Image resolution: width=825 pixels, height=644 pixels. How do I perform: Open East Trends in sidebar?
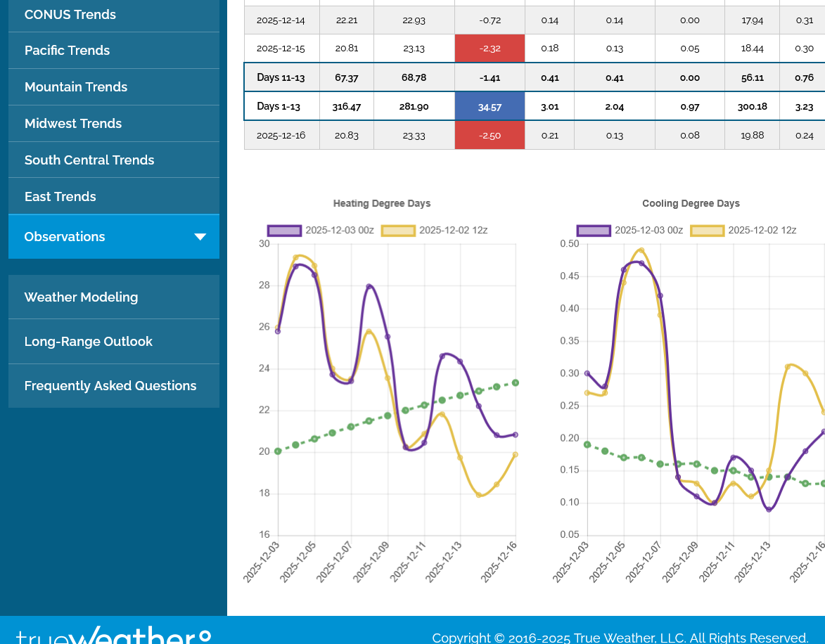60,197
